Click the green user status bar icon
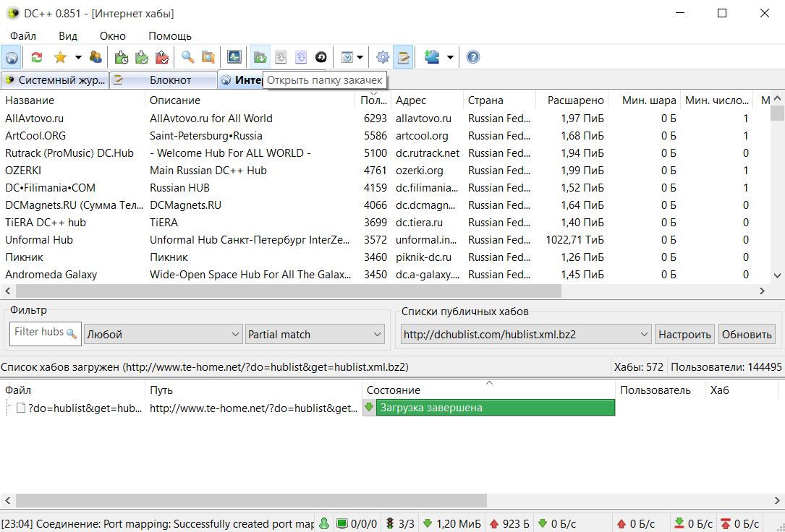Image resolution: width=785 pixels, height=532 pixels. click(x=324, y=523)
